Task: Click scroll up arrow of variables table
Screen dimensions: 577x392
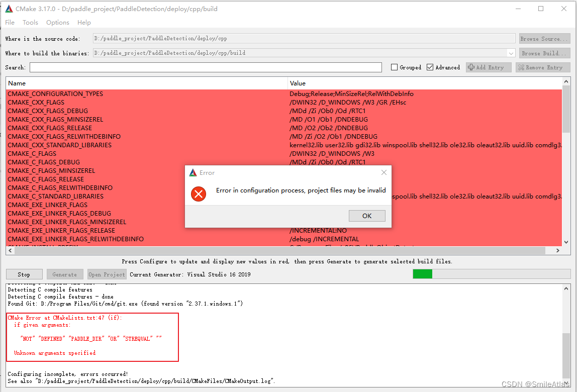Action: pos(566,81)
